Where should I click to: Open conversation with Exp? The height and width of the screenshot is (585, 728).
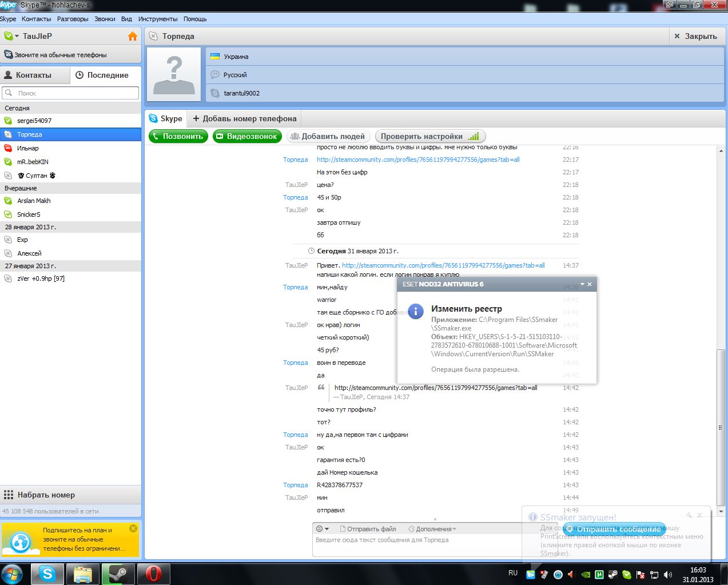71,240
